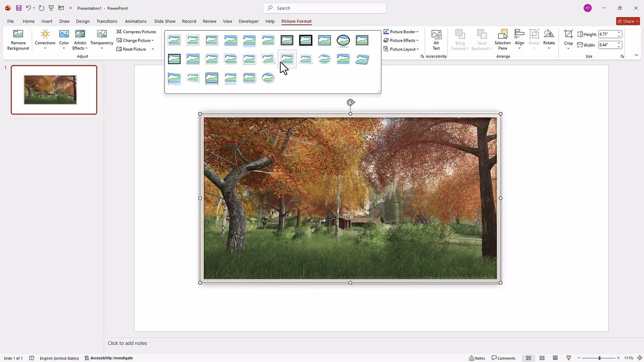644x362 pixels.
Task: Switch to Reading View
Action: tap(555, 358)
